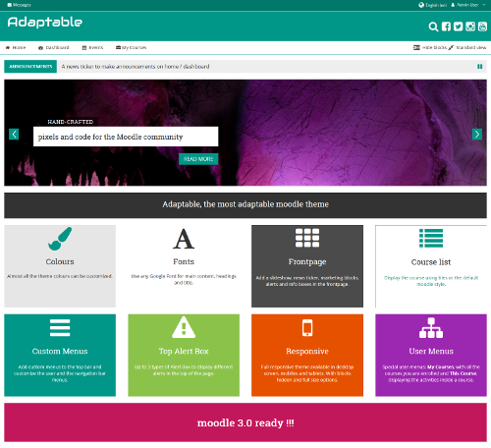The height and width of the screenshot is (448, 491).
Task: Open the Facebook social icon
Action: [446, 27]
